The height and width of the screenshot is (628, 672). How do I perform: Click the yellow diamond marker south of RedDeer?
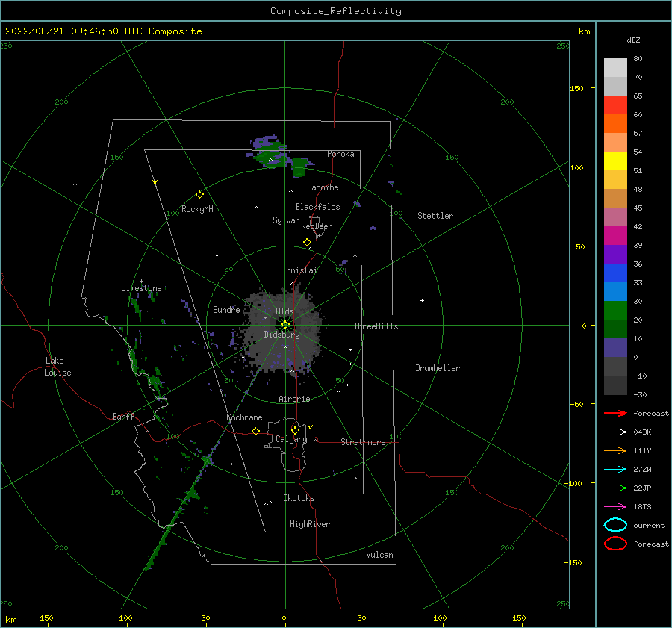point(307,243)
